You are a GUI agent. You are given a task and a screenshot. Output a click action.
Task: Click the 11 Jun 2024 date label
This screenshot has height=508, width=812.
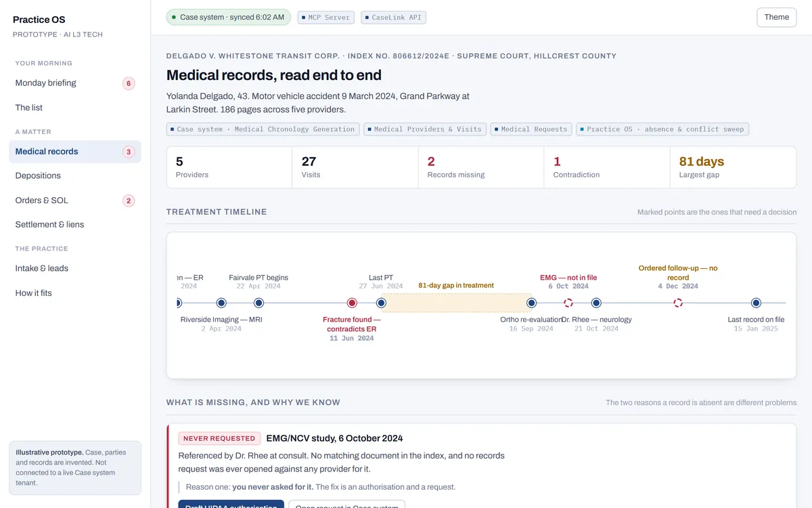pos(352,338)
